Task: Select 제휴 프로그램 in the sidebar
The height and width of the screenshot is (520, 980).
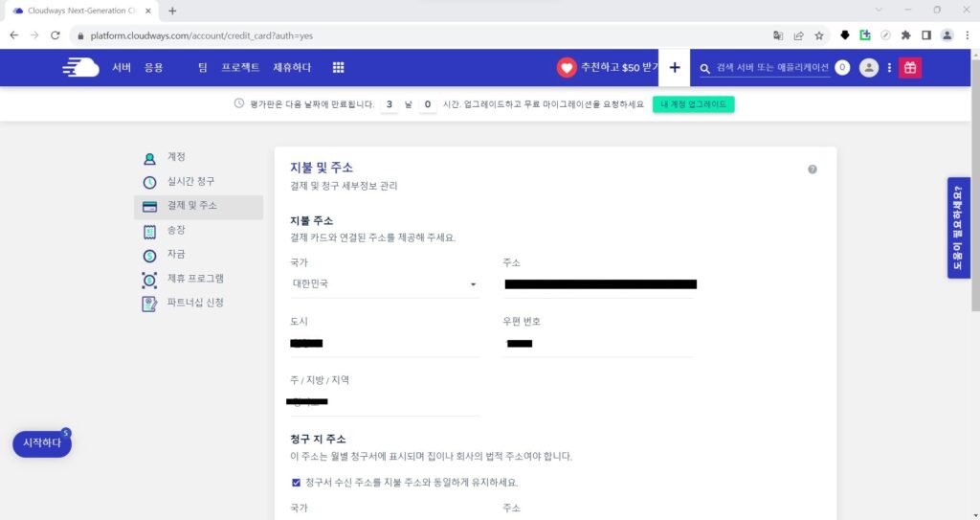Action: 198,279
